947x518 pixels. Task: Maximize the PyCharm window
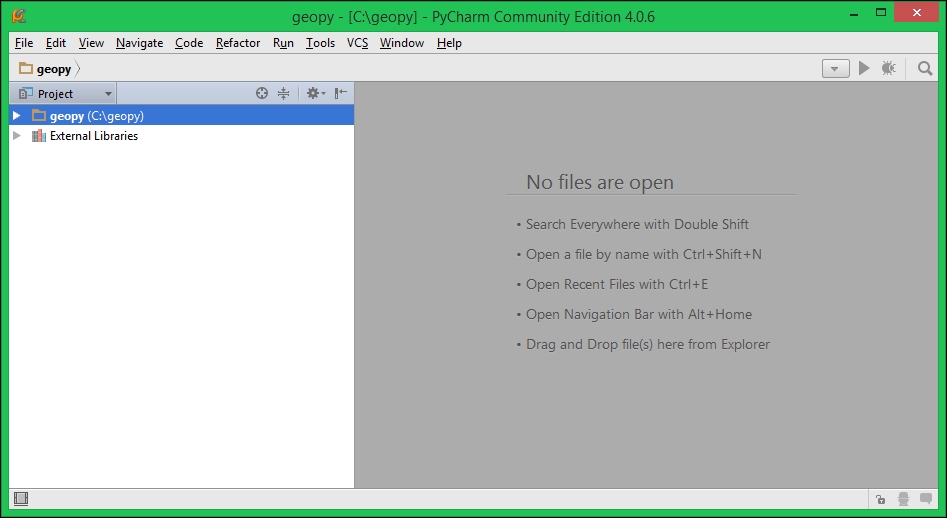[881, 13]
